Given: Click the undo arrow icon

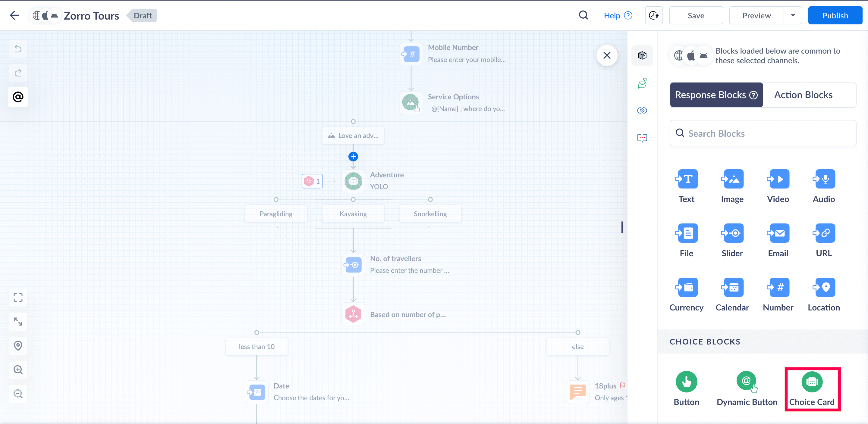Looking at the screenshot, I should (18, 49).
